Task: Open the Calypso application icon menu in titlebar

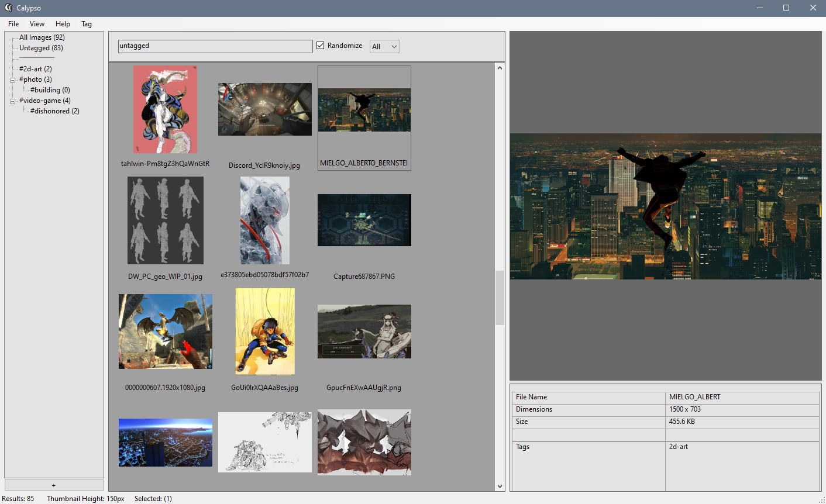Action: click(x=8, y=8)
